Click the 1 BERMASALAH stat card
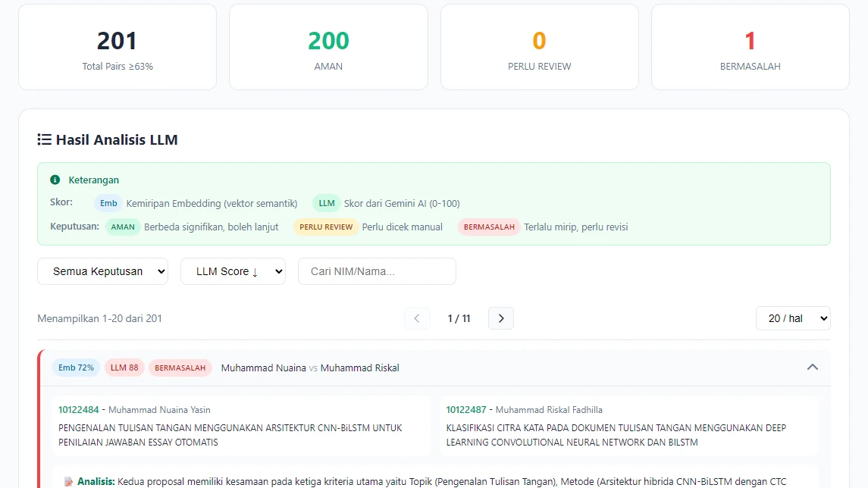The height and width of the screenshot is (488, 868). [x=750, y=47]
